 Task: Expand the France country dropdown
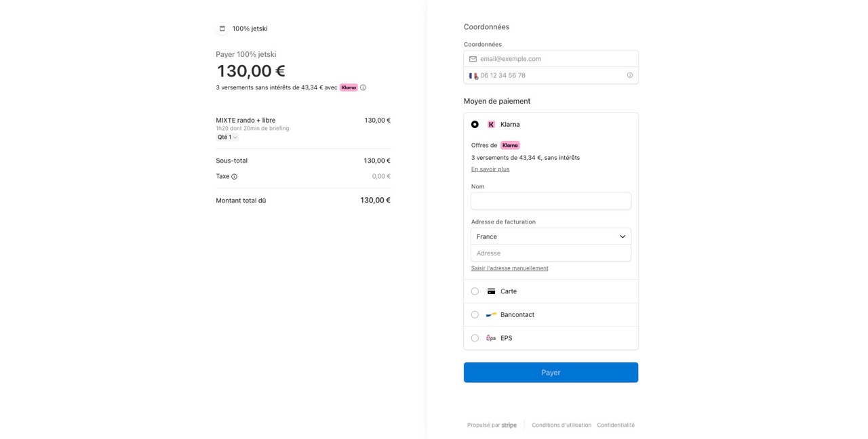[551, 236]
